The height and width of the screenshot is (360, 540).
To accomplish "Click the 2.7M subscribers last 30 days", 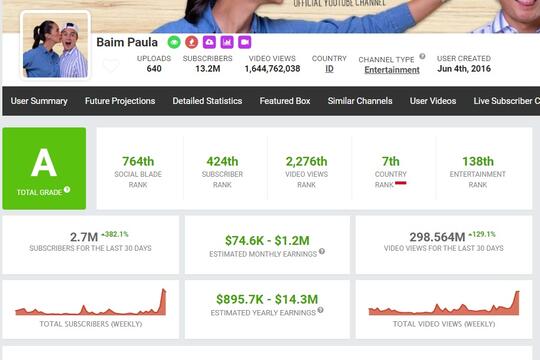I will pyautogui.click(x=84, y=237).
